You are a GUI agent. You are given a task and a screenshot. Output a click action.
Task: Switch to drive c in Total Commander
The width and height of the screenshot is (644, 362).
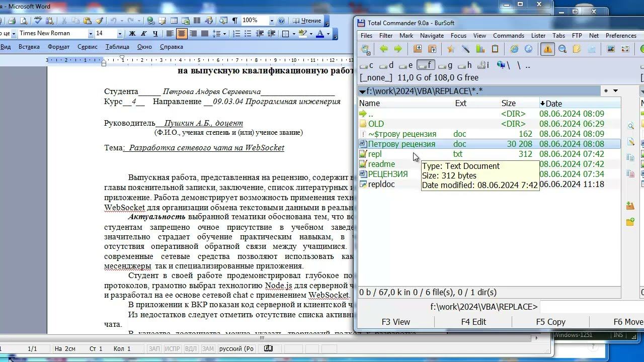pos(367,65)
